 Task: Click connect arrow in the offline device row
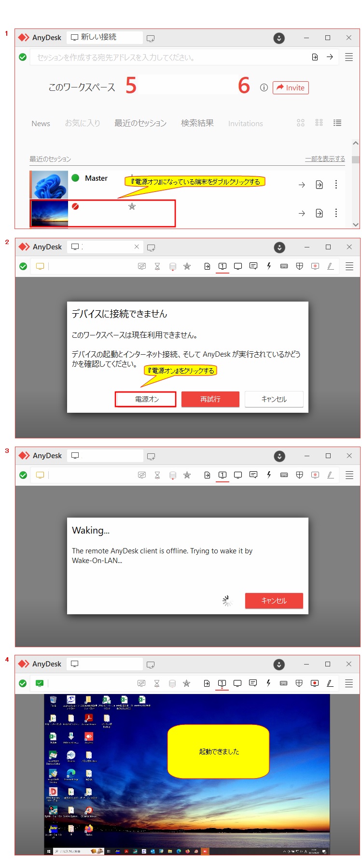(x=302, y=213)
